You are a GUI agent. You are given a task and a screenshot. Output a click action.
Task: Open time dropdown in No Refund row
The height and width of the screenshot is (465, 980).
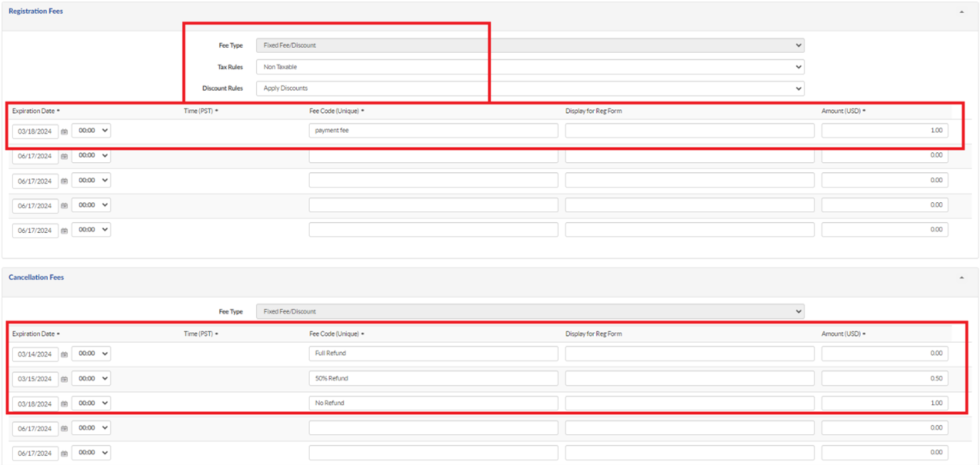(x=91, y=403)
